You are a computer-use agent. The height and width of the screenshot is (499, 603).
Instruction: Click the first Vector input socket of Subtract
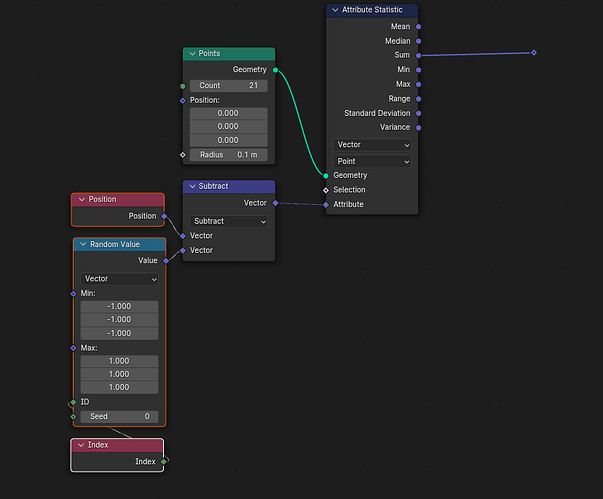click(183, 236)
